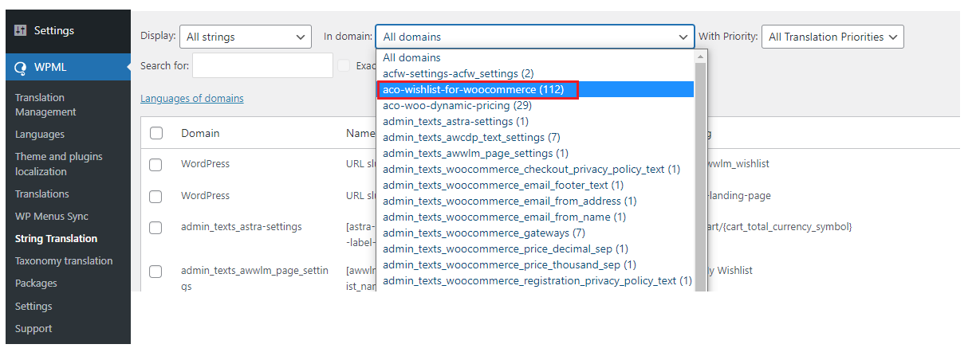
Task: Tick the select-all checkbox in the table header
Action: pos(156,133)
